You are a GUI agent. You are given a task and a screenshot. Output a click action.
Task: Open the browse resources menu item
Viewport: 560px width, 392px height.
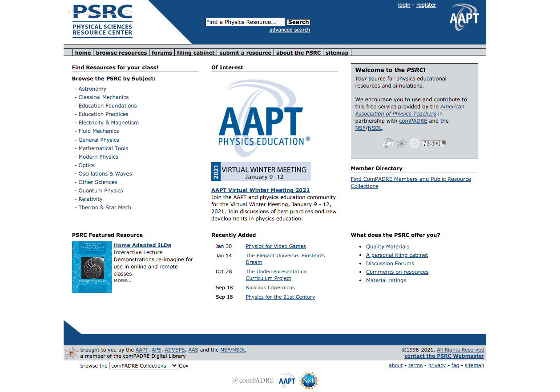121,52
